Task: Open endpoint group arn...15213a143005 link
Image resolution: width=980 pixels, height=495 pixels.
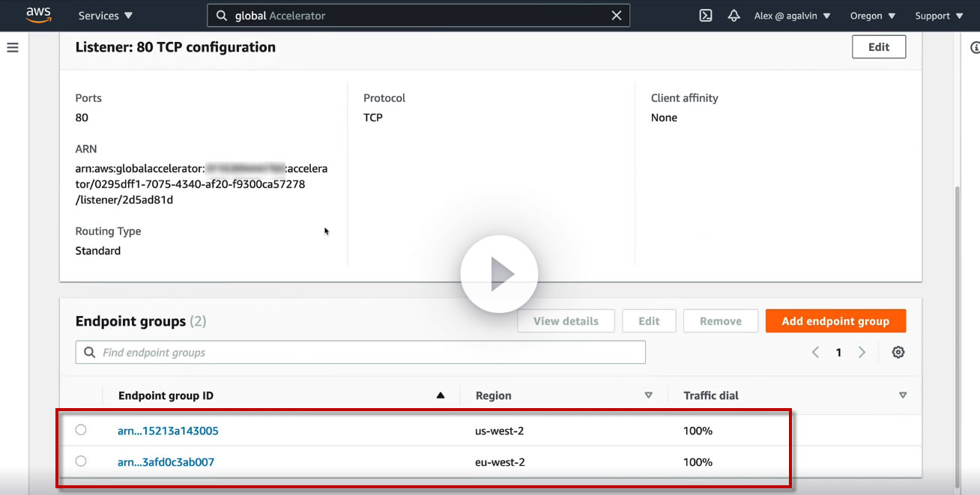Action: click(x=168, y=431)
